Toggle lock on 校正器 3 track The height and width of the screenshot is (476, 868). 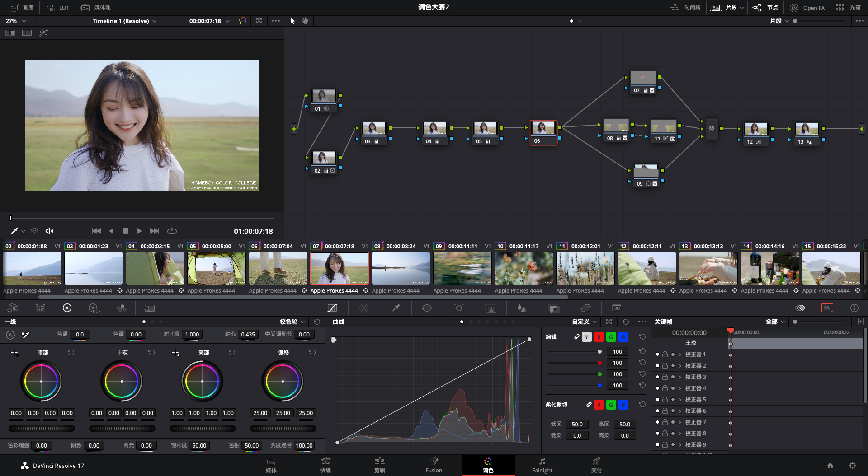[665, 377]
